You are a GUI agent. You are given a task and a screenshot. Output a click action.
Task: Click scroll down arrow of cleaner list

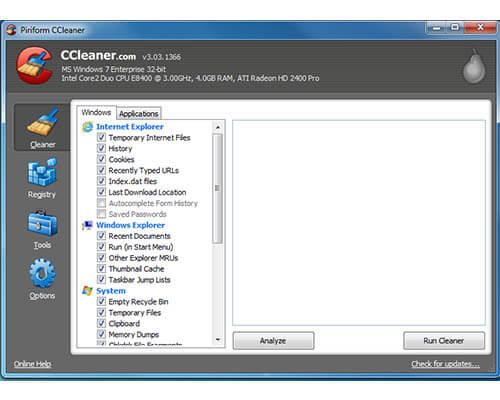click(218, 340)
